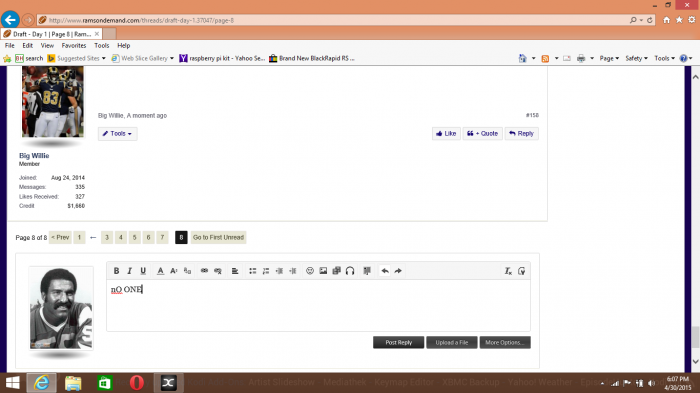Viewport: 700px width, 393px height.
Task: Open the text alignment dropdown
Action: tap(235, 271)
